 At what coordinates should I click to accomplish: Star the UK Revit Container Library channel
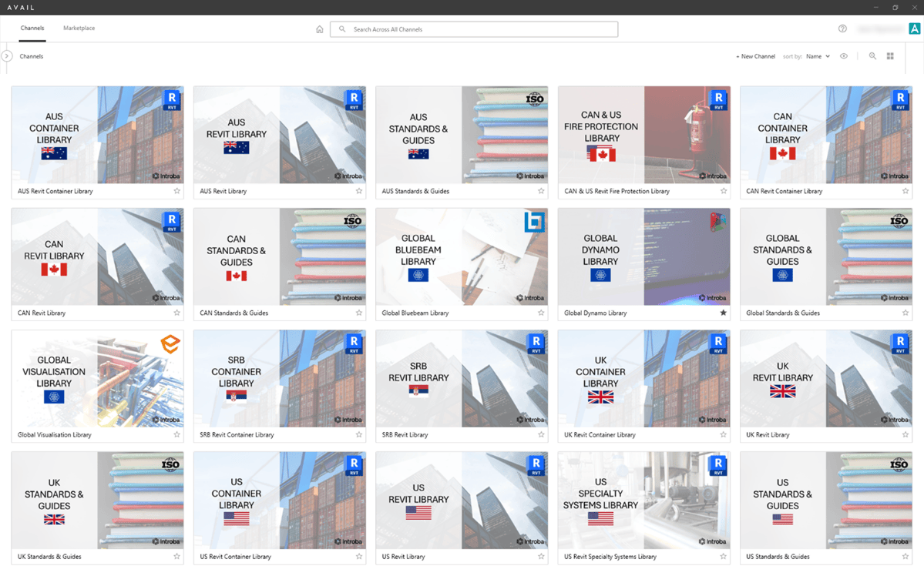tap(724, 434)
